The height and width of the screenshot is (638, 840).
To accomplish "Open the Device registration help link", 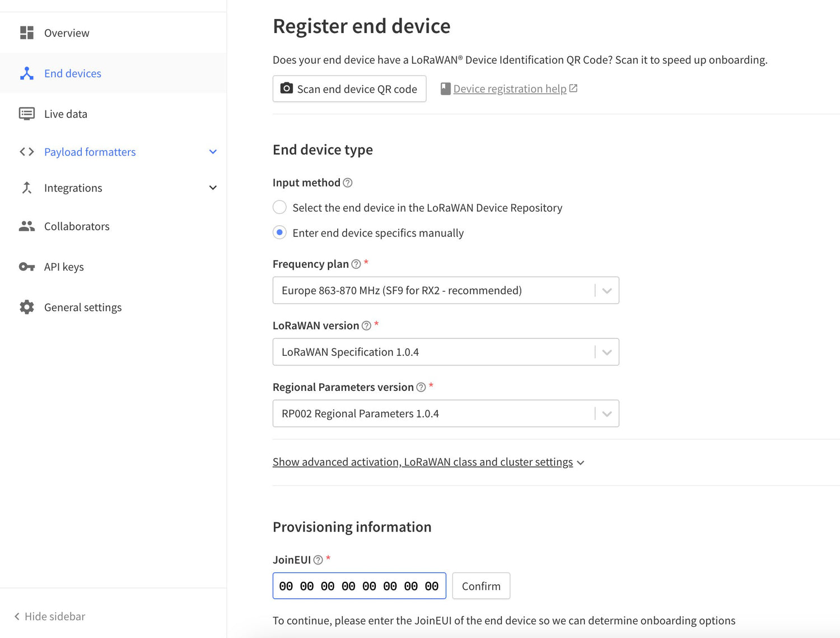I will (x=510, y=89).
